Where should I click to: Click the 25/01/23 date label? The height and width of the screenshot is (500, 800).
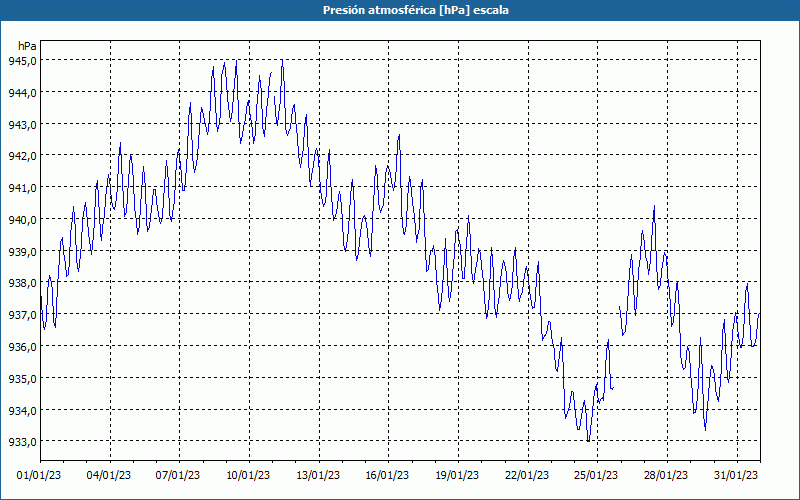pos(596,476)
